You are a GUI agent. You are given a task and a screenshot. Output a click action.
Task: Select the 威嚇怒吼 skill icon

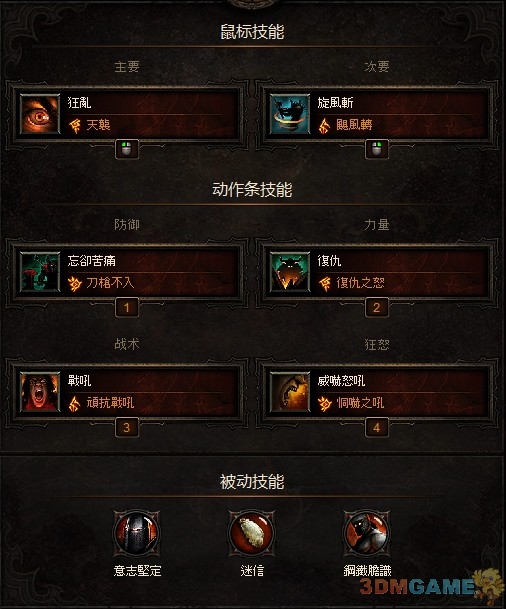click(x=290, y=392)
